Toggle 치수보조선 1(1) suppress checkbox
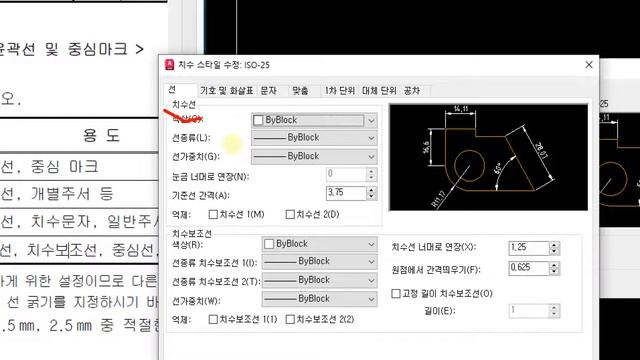This screenshot has width=640, height=360. tap(213, 319)
